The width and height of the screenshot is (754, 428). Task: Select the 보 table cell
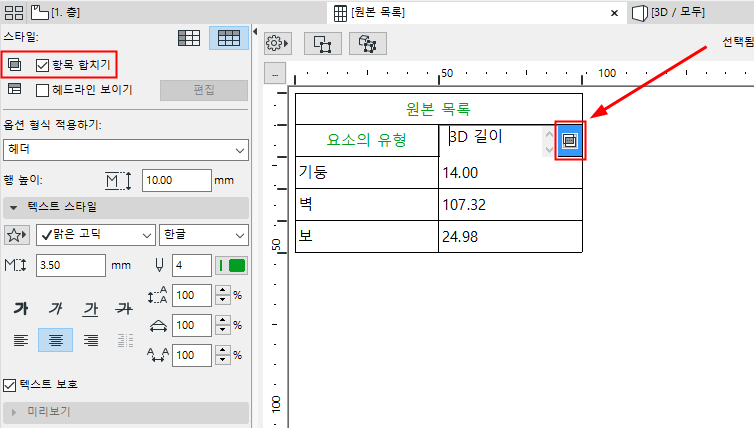367,236
